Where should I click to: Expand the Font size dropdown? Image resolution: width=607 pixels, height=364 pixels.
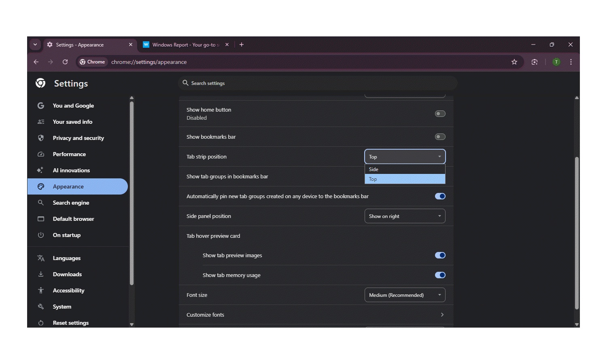tap(405, 295)
